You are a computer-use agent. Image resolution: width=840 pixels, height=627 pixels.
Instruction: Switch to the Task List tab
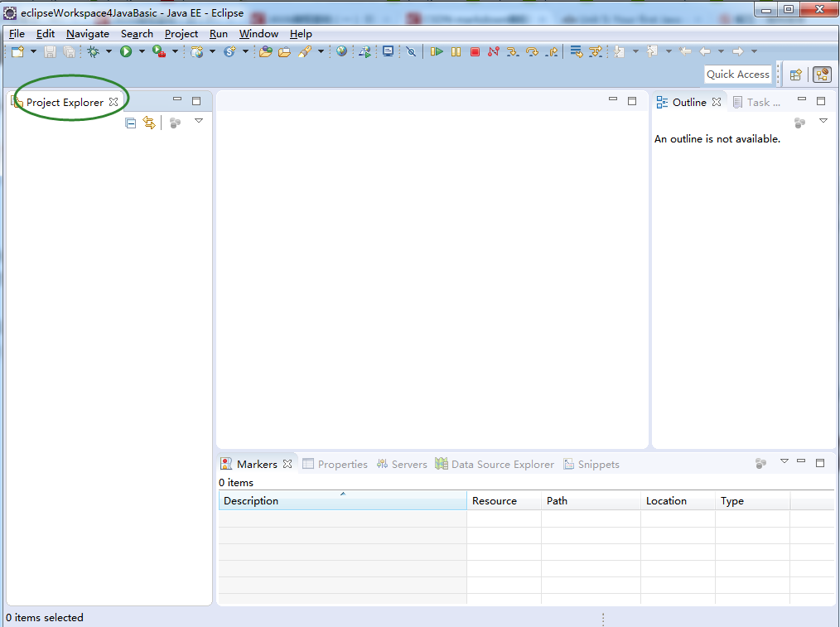click(x=756, y=102)
